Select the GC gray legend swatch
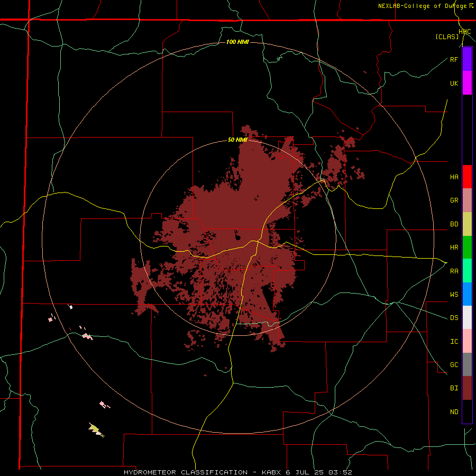Viewport: 476px width, 476px height. pyautogui.click(x=467, y=364)
